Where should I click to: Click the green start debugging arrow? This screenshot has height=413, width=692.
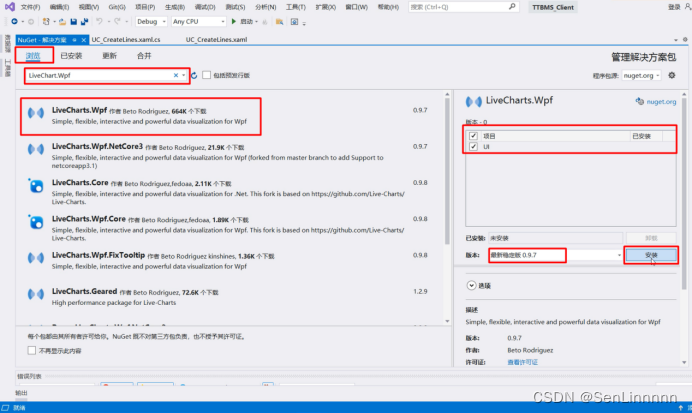coord(234,21)
